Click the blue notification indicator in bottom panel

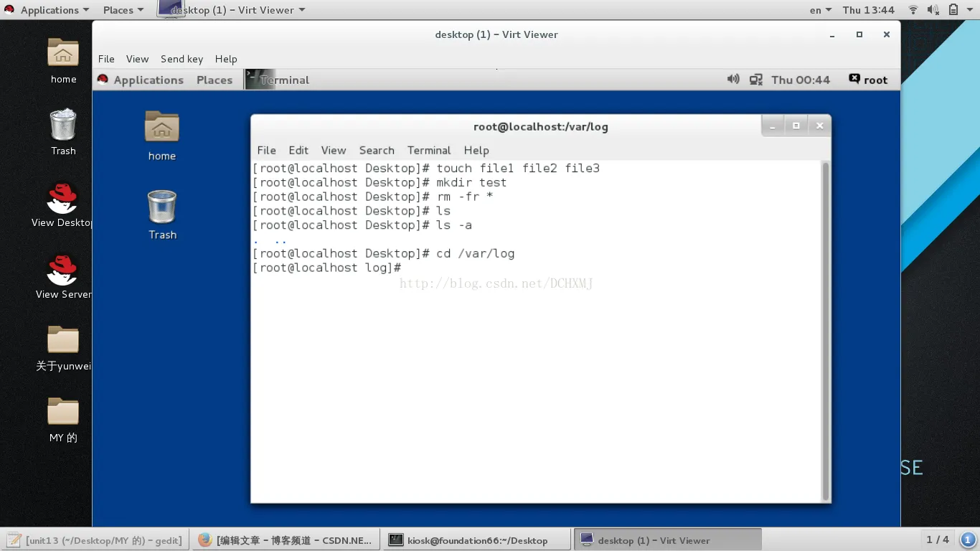(968, 540)
